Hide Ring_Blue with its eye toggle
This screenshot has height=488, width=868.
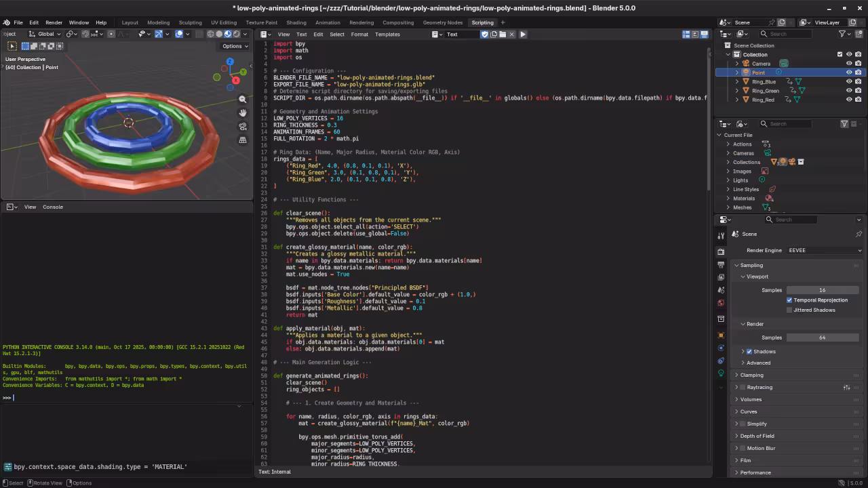point(848,81)
